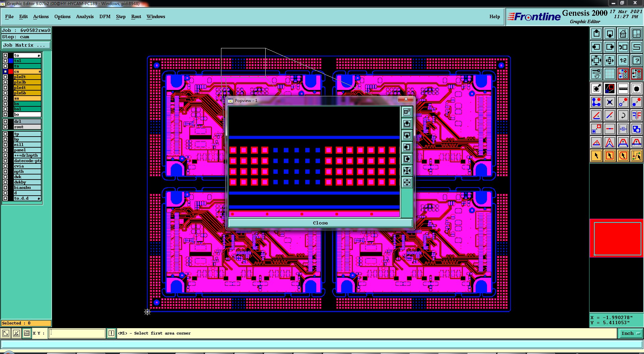Open the Help menu
This screenshot has height=354, width=644.
(x=494, y=16)
